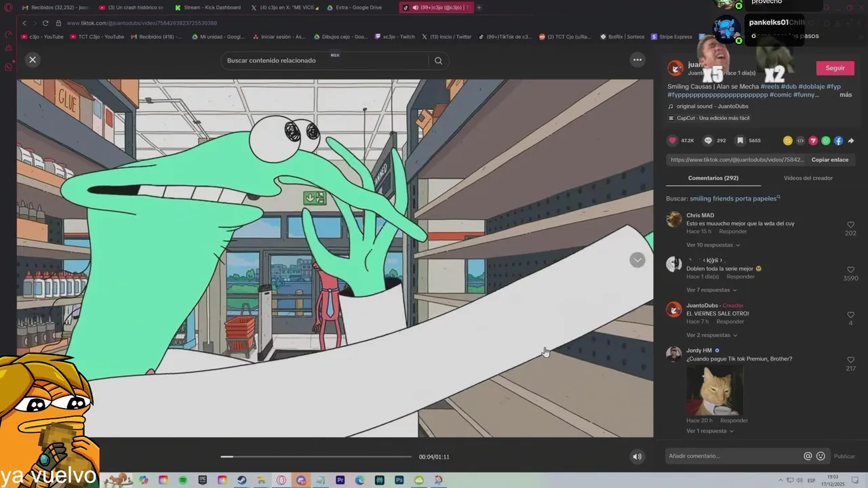Like Jordy HM's comment
868x488 pixels.
tap(850, 360)
